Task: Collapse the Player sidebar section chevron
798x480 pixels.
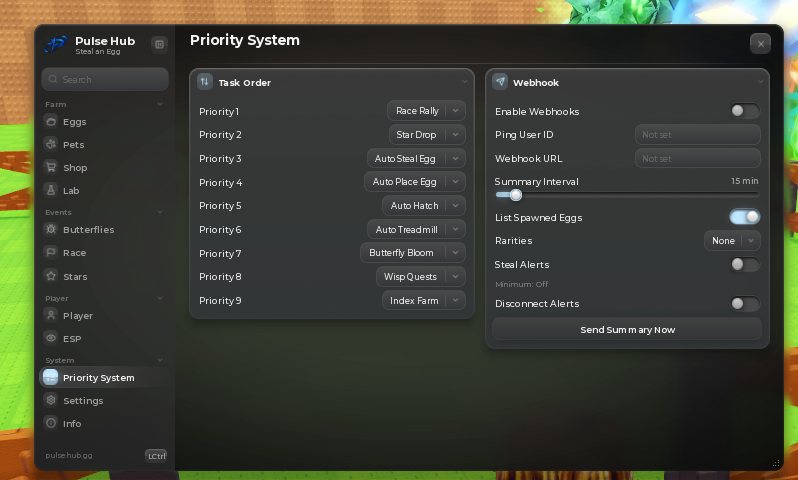Action: [x=160, y=298]
